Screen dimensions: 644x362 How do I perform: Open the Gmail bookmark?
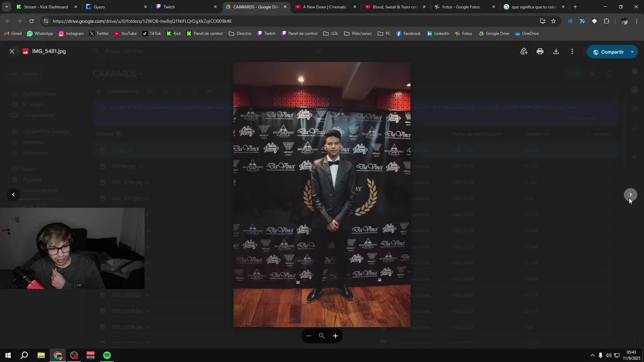pos(13,34)
